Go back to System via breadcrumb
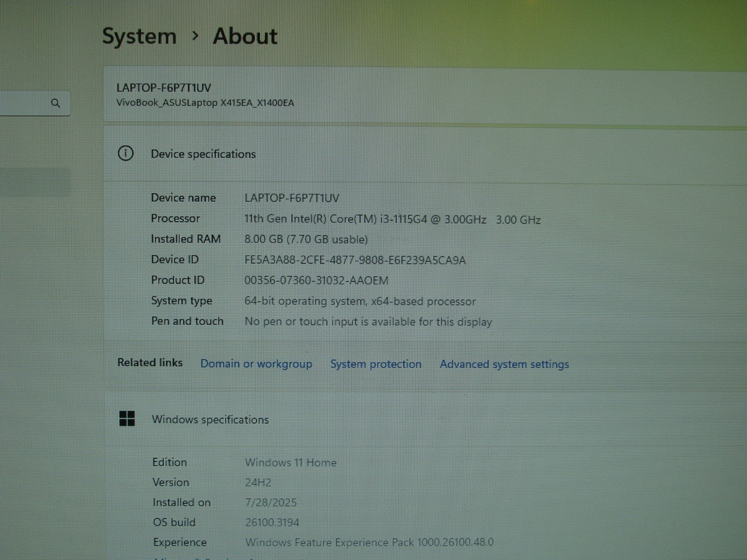 pos(139,36)
